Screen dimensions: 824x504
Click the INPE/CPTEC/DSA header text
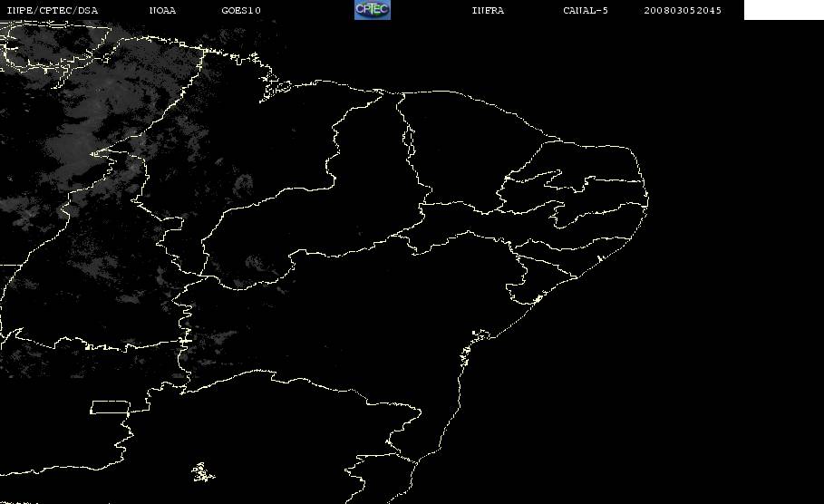52,11
